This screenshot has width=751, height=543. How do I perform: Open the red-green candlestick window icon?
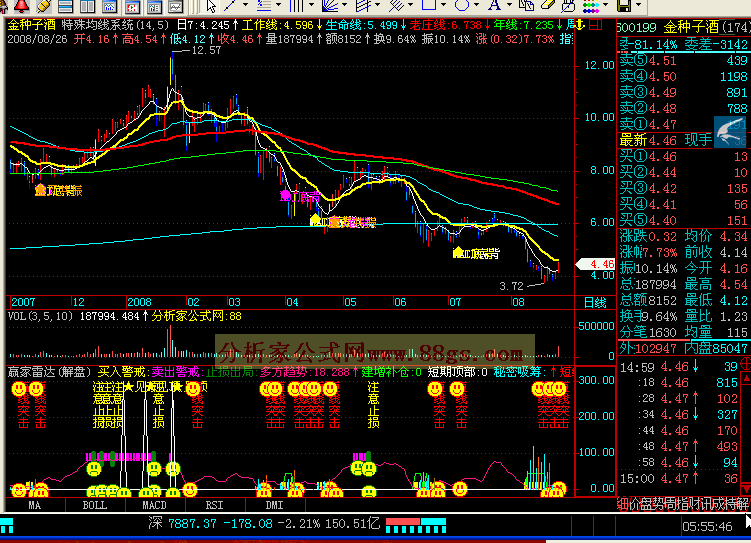tap(132, 6)
